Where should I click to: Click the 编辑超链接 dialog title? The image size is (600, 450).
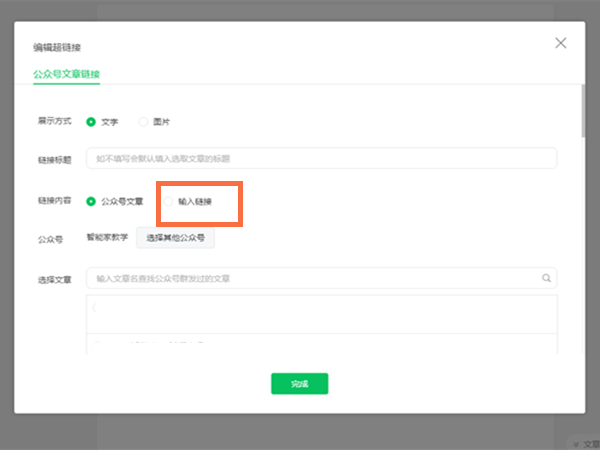point(57,47)
